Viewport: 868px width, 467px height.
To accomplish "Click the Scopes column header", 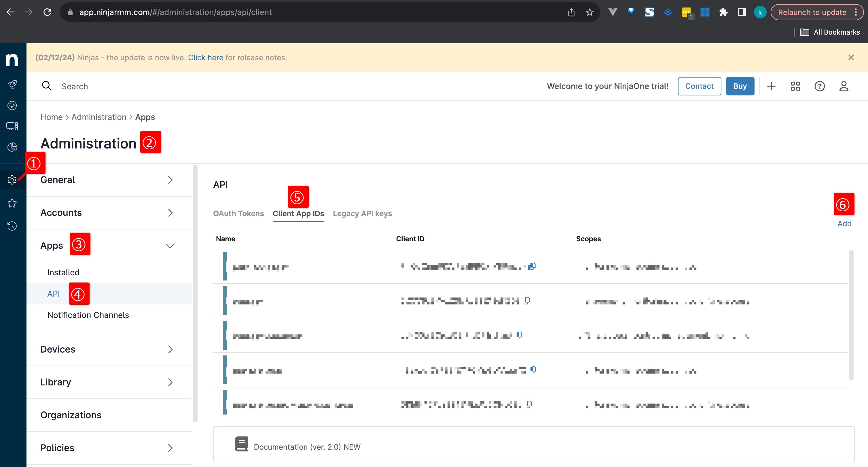I will click(588, 239).
